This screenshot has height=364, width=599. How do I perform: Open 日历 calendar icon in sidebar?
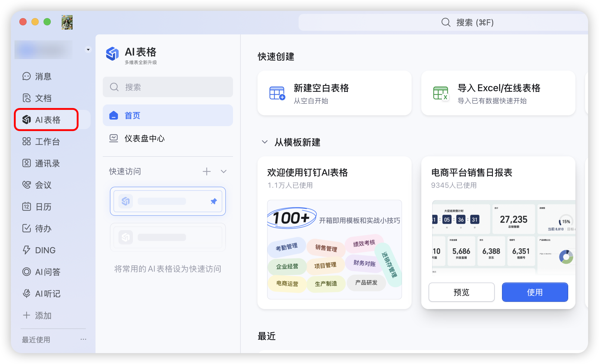(x=27, y=207)
